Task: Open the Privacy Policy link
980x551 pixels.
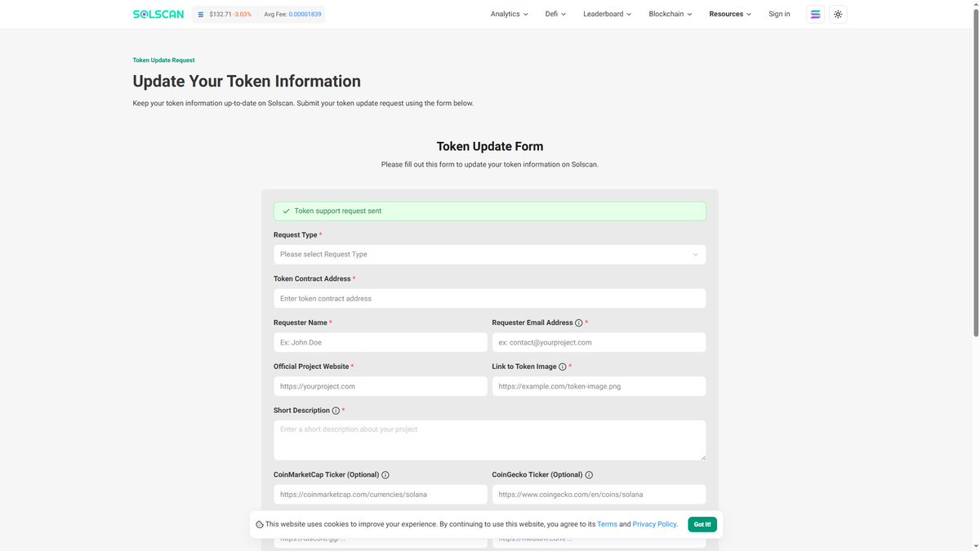Action: [654, 524]
